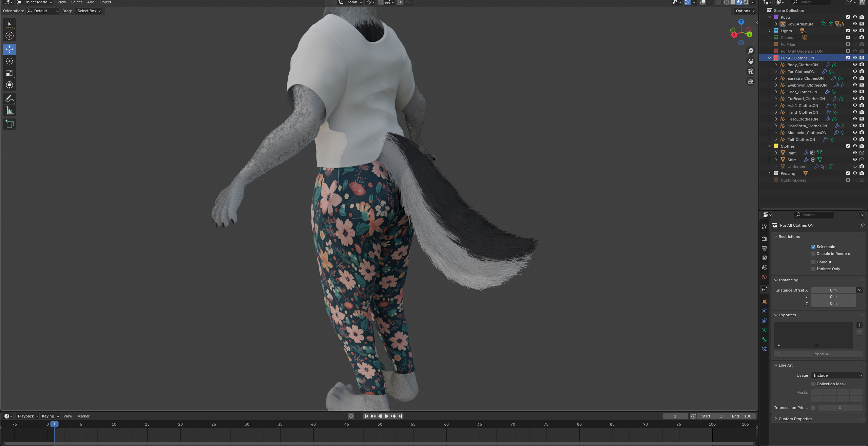Click the zoom magnifier viewport icon
Viewport: 868px width, 446px height.
(x=751, y=51)
